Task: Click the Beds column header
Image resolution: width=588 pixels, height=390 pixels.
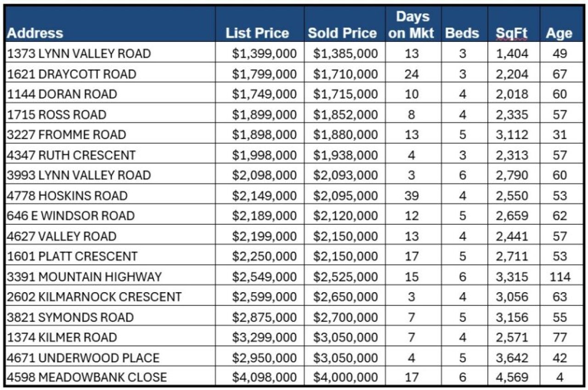Action: click(462, 33)
